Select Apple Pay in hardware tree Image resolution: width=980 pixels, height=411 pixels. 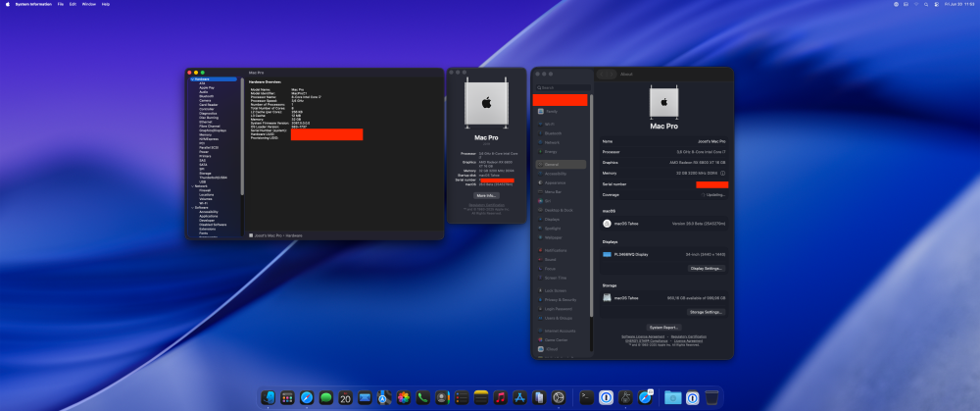coord(207,87)
